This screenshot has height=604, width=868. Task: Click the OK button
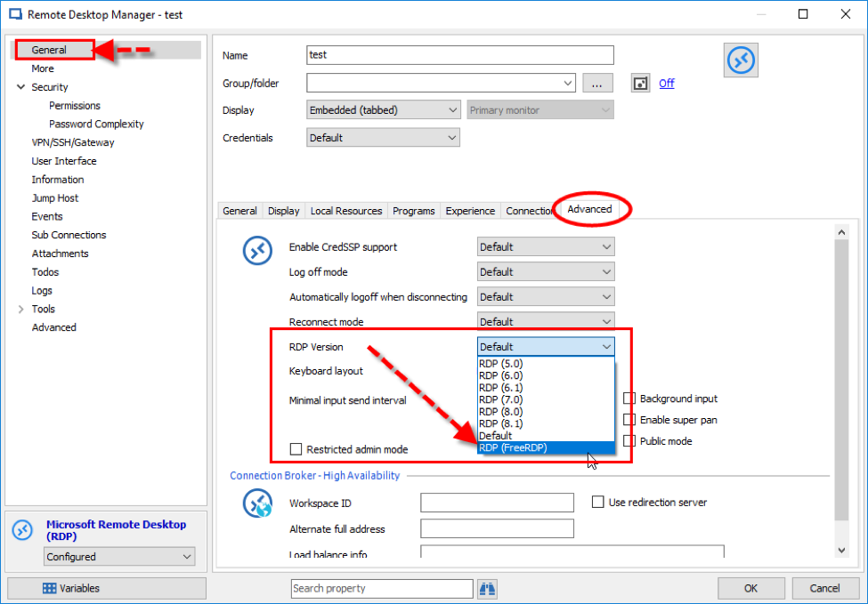(751, 589)
